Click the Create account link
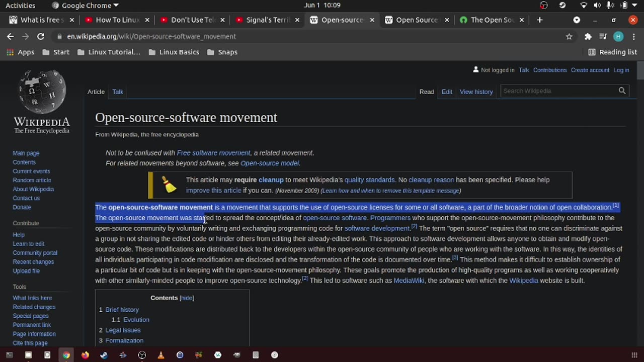The image size is (644, 362). click(x=590, y=70)
